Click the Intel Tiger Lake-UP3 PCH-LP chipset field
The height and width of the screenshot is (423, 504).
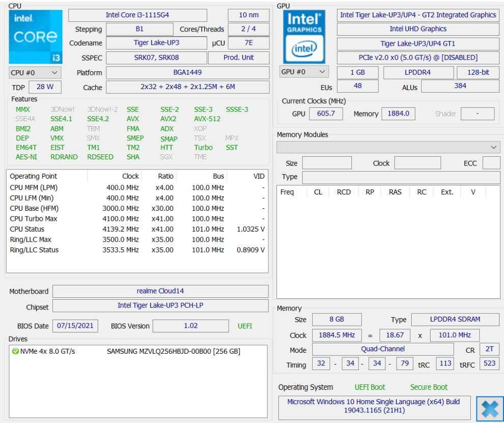(x=160, y=306)
